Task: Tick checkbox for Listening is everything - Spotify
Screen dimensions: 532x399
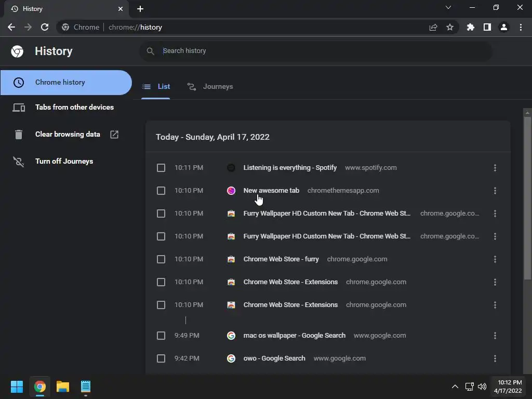Action: tap(161, 168)
